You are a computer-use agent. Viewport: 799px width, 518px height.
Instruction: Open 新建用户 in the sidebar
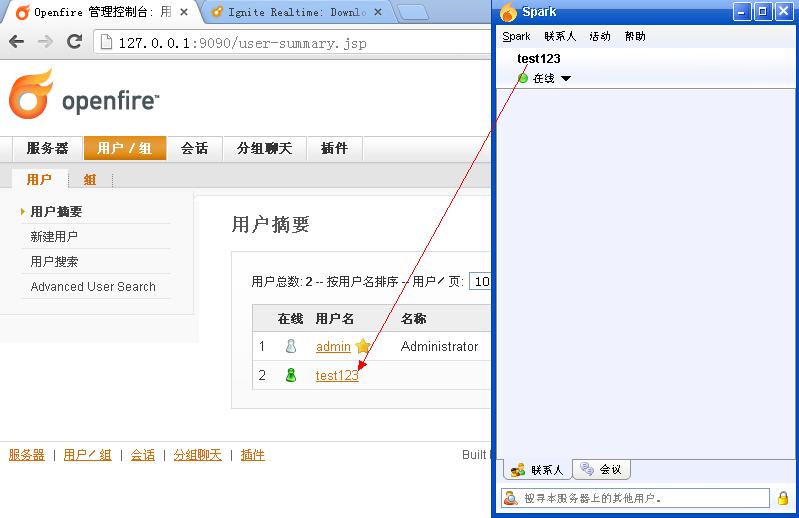(x=54, y=236)
